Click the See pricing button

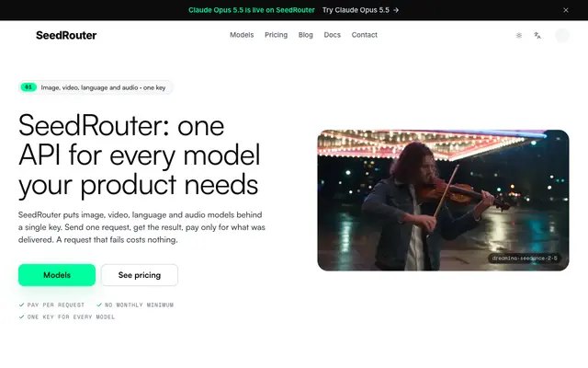pos(140,275)
